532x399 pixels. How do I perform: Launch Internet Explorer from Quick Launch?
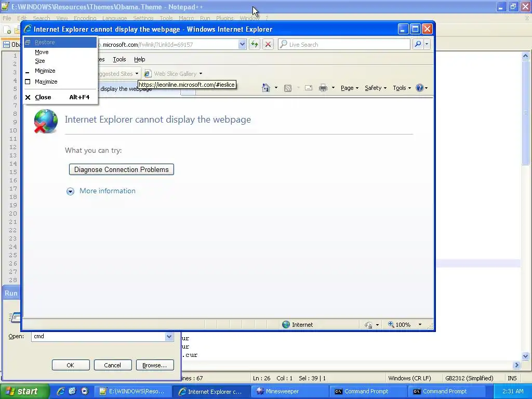coord(61,391)
